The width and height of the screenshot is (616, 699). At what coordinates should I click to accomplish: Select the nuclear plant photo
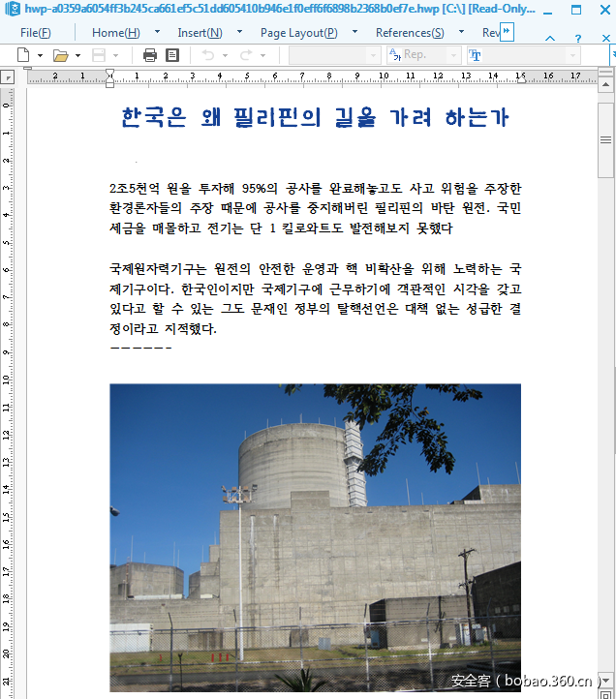[x=315, y=537]
